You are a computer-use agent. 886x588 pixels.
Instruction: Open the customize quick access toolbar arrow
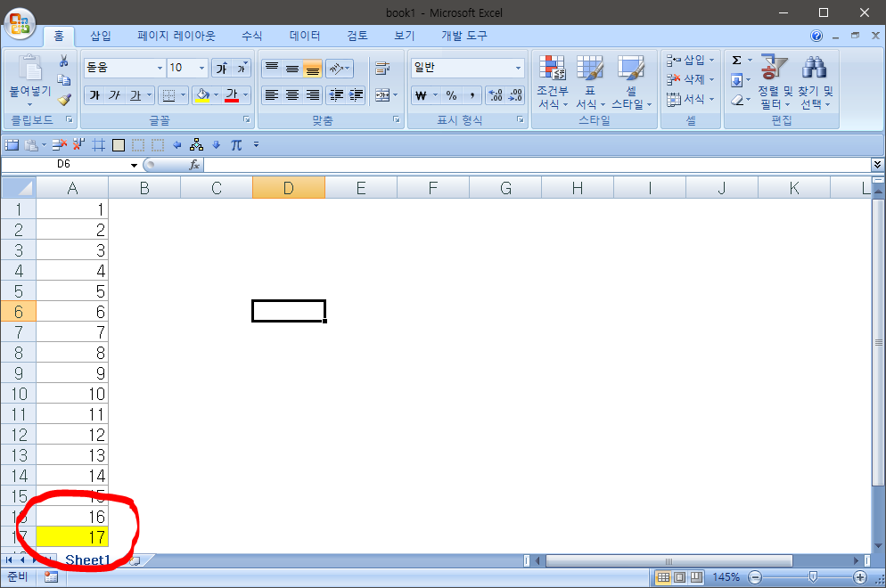tap(256, 145)
